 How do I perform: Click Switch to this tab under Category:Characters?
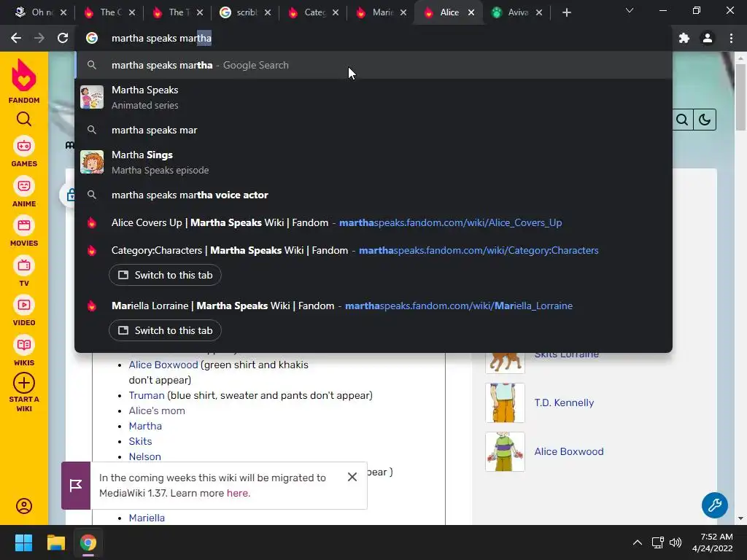point(165,275)
